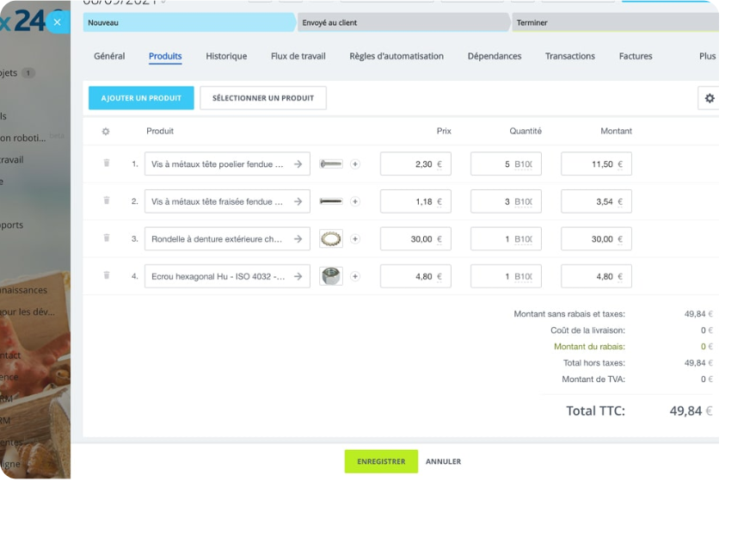Screen dimensions: 756x537
Task: Open details arrow for 'Rondelle à denture extérieure'
Action: pyautogui.click(x=298, y=238)
